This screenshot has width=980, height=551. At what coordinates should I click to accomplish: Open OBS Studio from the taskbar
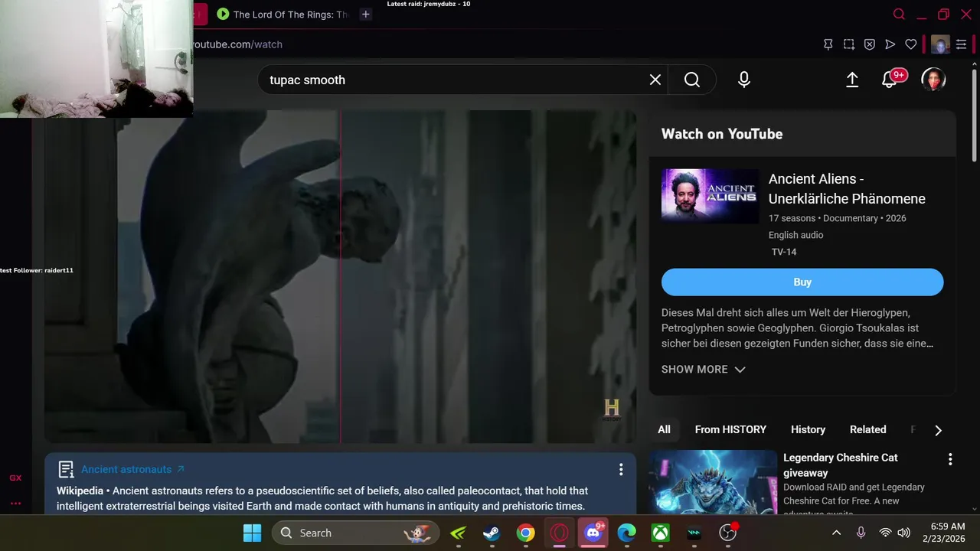727,533
